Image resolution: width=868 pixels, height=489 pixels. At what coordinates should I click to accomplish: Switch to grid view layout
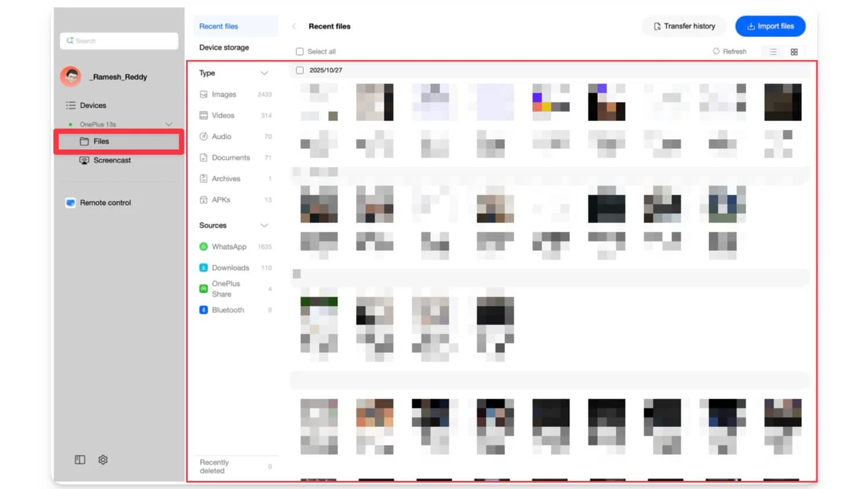pos(794,52)
